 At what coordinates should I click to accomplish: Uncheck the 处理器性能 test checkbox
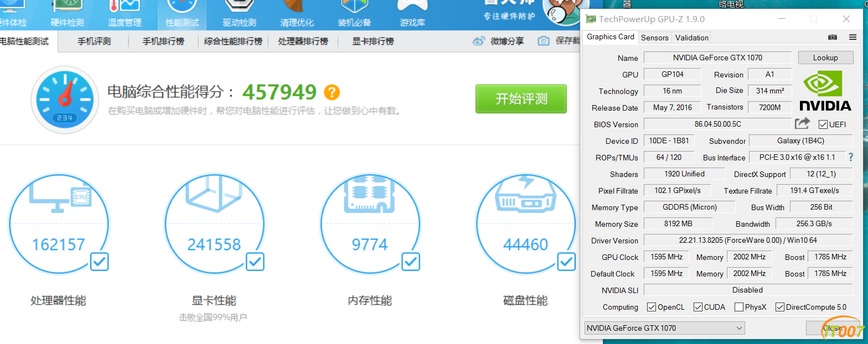pos(100,262)
